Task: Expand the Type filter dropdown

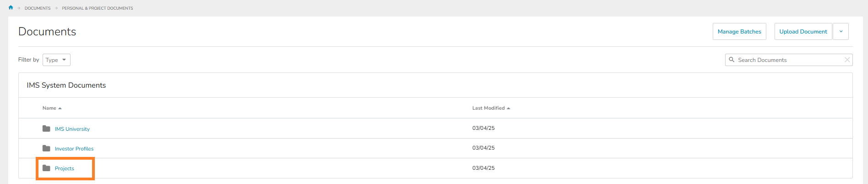Action: 56,60
